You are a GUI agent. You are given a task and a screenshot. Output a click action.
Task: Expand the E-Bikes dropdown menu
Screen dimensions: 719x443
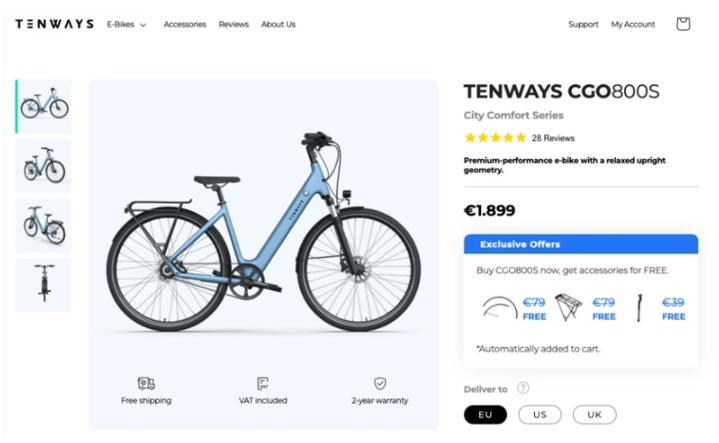point(127,24)
